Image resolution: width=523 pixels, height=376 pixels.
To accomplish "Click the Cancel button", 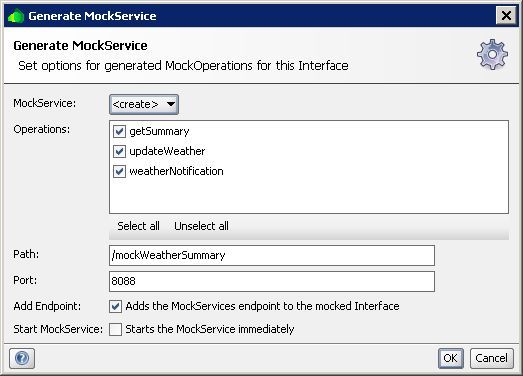I will tap(491, 358).
